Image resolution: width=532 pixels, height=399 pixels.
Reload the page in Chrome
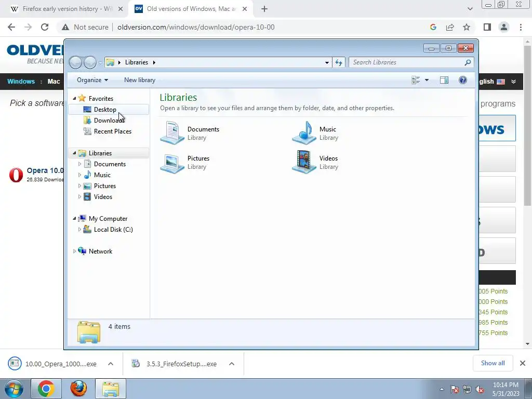pyautogui.click(x=45, y=27)
